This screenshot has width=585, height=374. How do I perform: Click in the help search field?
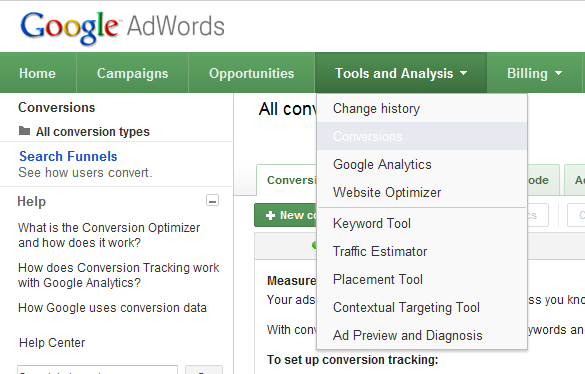coord(97,370)
